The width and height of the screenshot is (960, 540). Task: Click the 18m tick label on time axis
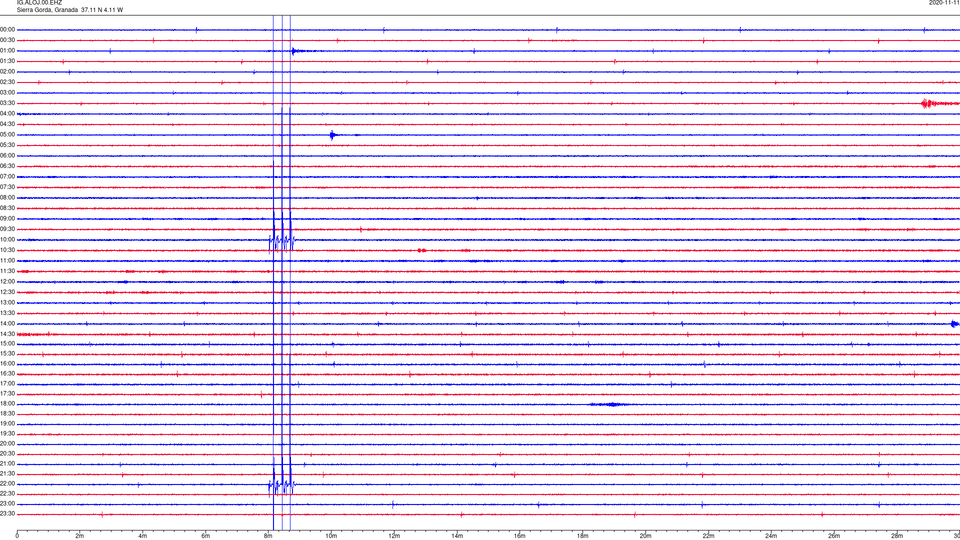[x=583, y=536]
